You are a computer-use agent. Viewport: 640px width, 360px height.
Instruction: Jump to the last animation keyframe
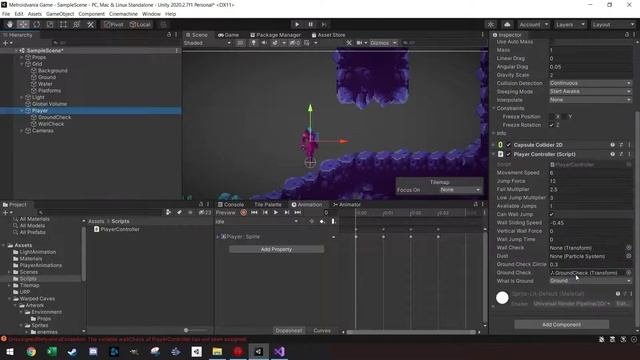click(x=298, y=212)
